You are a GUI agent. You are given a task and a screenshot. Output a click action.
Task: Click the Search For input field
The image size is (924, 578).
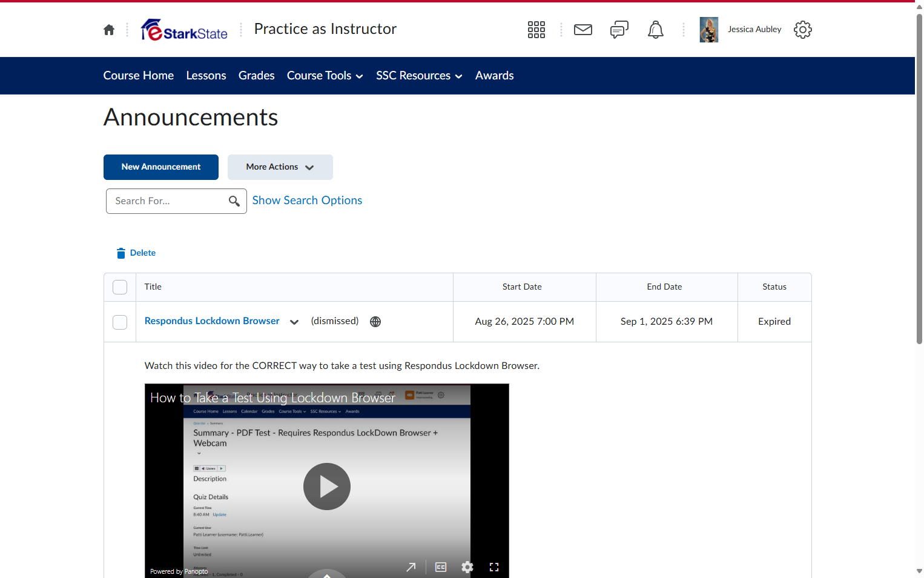[176, 201]
